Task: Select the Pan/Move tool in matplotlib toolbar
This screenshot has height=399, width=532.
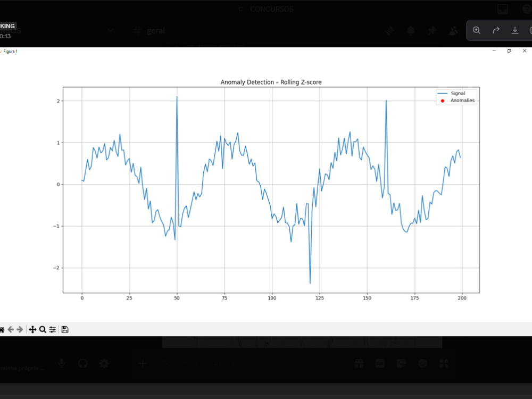Action: tap(32, 329)
